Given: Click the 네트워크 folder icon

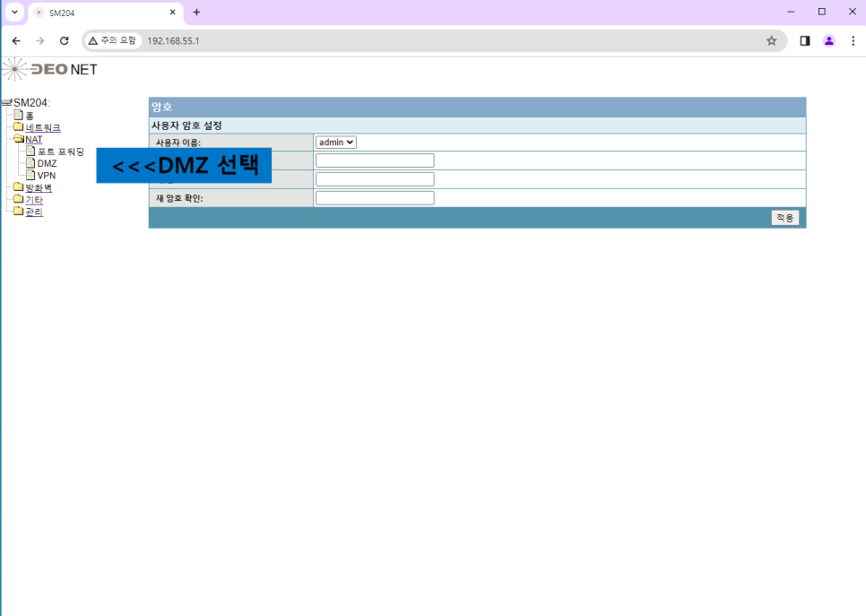Looking at the screenshot, I should pyautogui.click(x=18, y=127).
